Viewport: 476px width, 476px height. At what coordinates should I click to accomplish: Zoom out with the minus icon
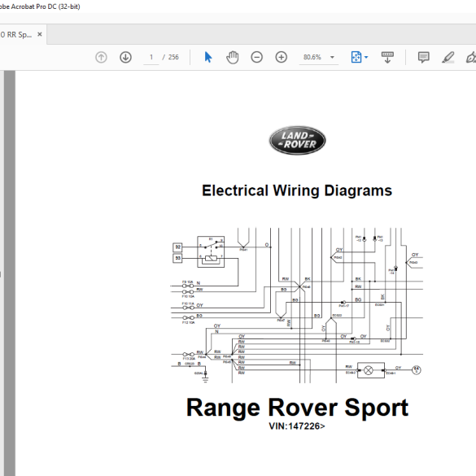pos(257,57)
